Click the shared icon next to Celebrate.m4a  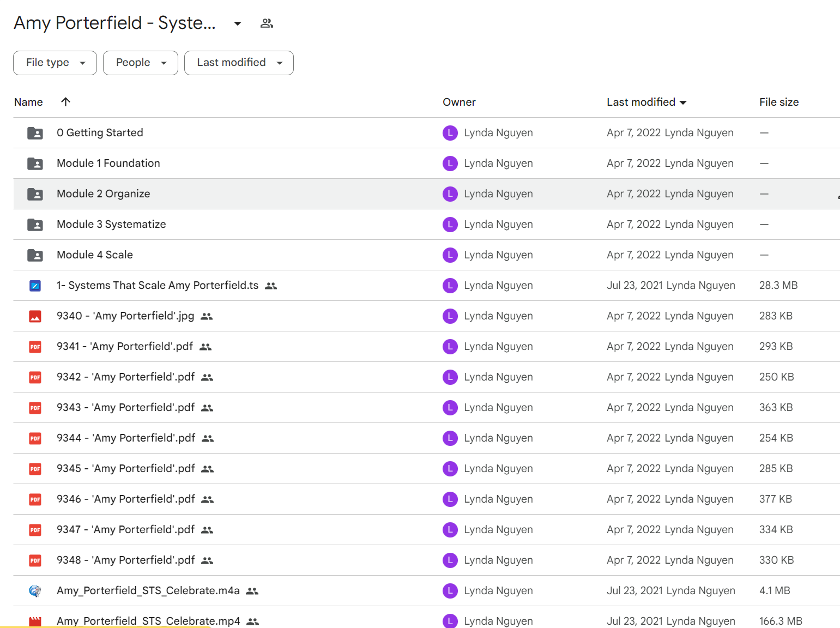252,591
